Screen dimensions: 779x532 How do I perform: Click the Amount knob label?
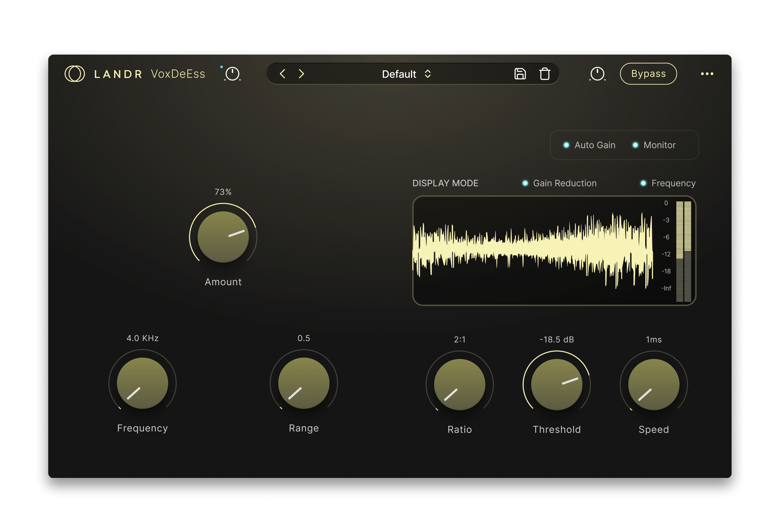tap(223, 282)
